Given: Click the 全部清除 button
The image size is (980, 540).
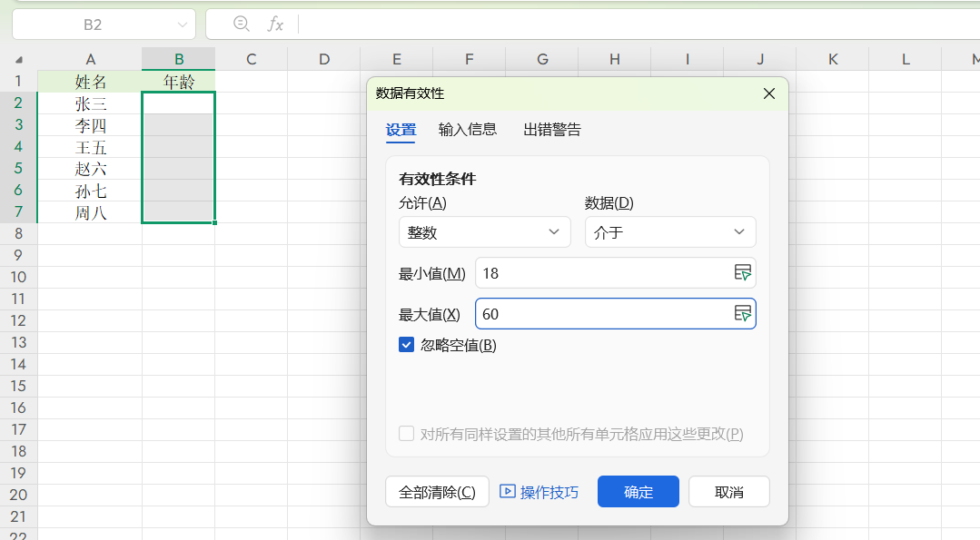Looking at the screenshot, I should [x=437, y=492].
